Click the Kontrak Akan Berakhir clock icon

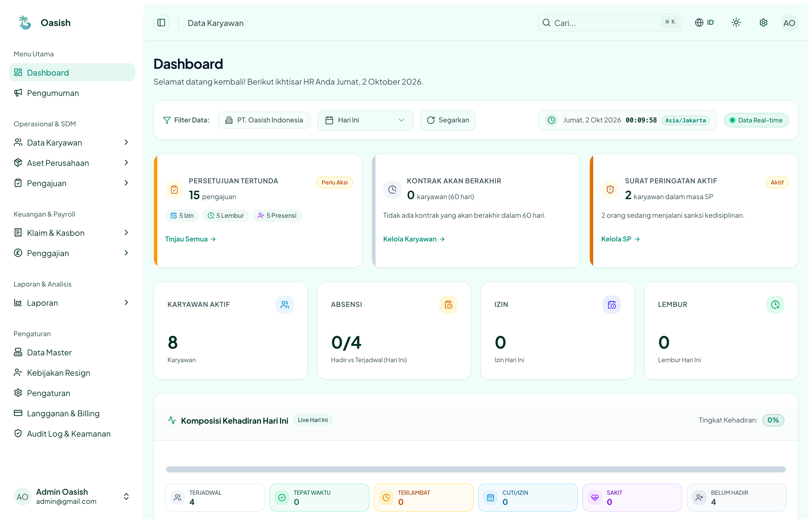(x=392, y=190)
